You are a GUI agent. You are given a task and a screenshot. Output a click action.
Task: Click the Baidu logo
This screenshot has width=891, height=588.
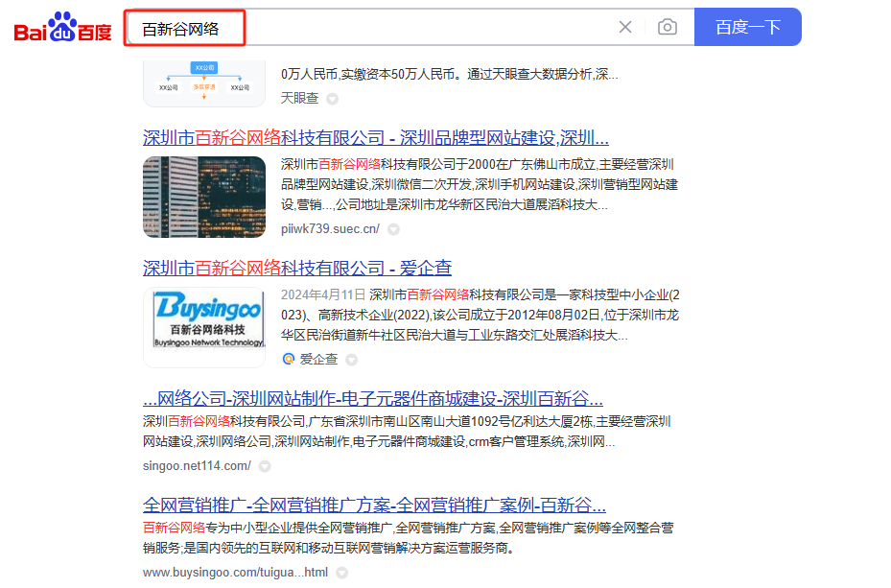[63, 28]
